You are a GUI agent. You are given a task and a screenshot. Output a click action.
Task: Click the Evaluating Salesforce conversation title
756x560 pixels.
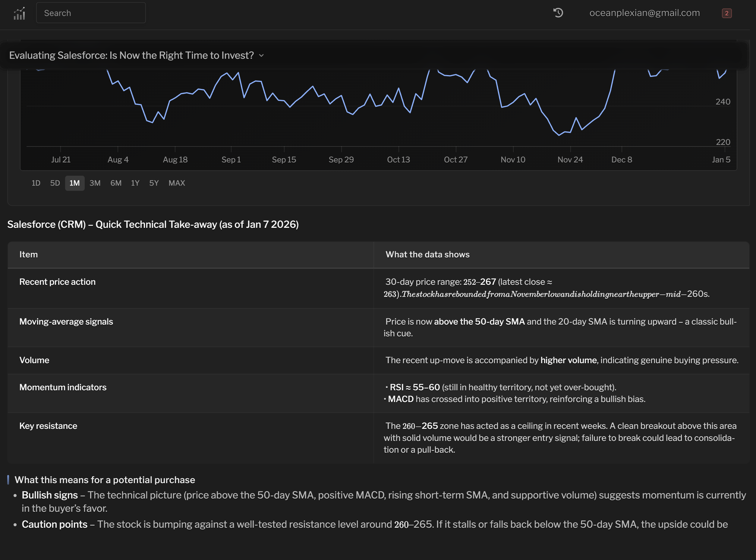(x=131, y=55)
